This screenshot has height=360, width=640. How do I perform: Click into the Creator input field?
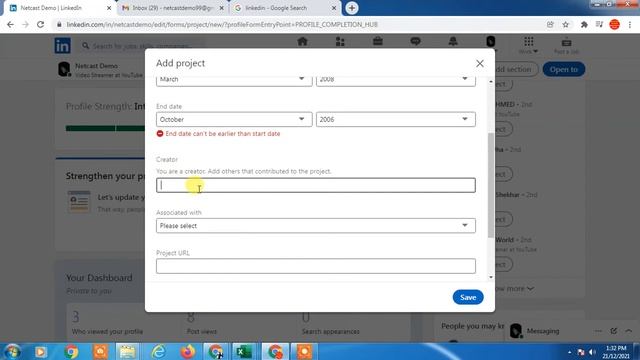click(316, 185)
